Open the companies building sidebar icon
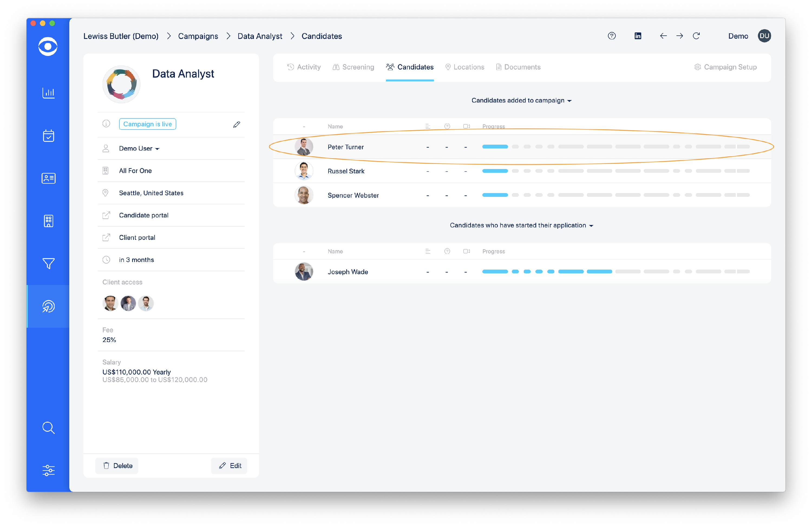 (x=48, y=221)
